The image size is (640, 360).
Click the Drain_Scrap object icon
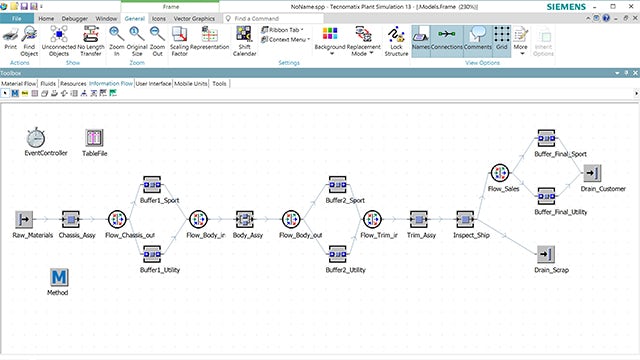(x=546, y=254)
